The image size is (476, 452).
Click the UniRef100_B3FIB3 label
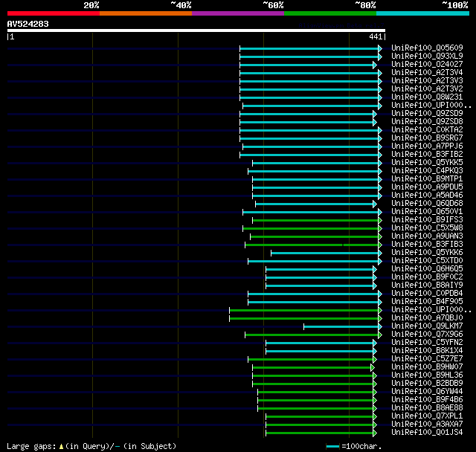tap(427, 245)
